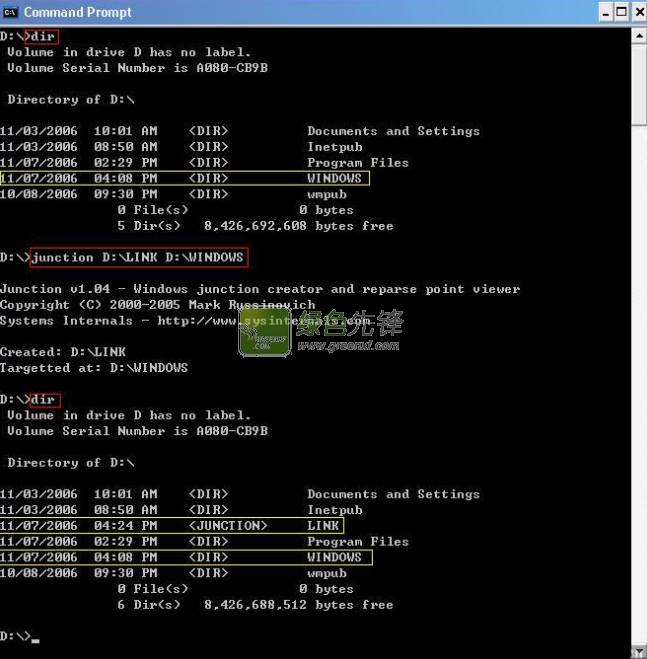Click the junction D:\LINK D:\WINDOWS command
The height and width of the screenshot is (659, 647).
click(138, 257)
